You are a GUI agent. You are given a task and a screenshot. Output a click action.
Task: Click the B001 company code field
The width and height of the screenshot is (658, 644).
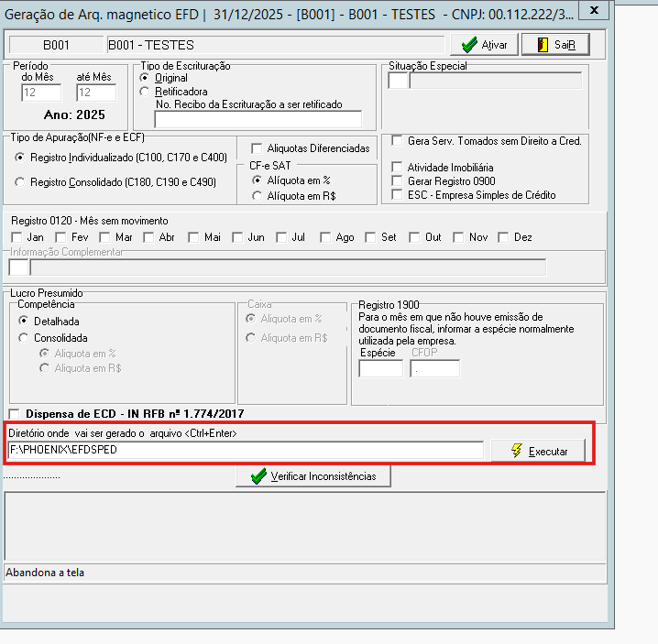click(x=56, y=45)
